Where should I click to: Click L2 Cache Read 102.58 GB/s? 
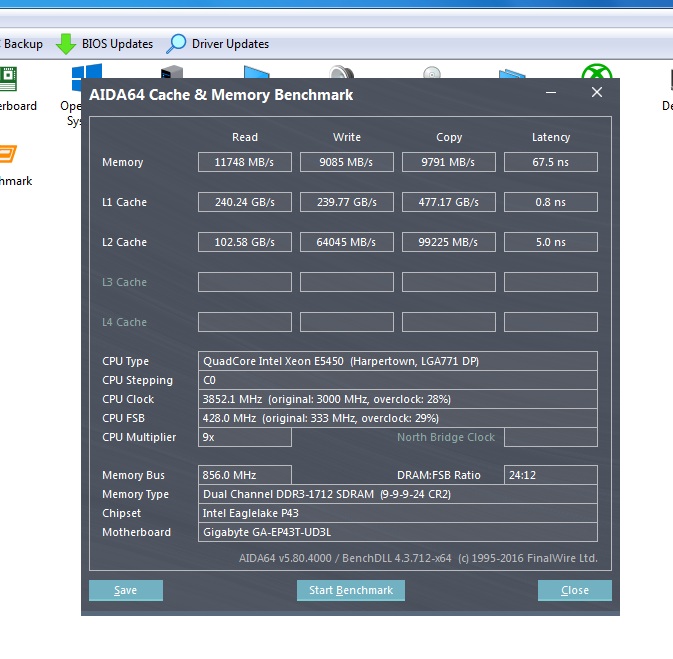point(245,242)
